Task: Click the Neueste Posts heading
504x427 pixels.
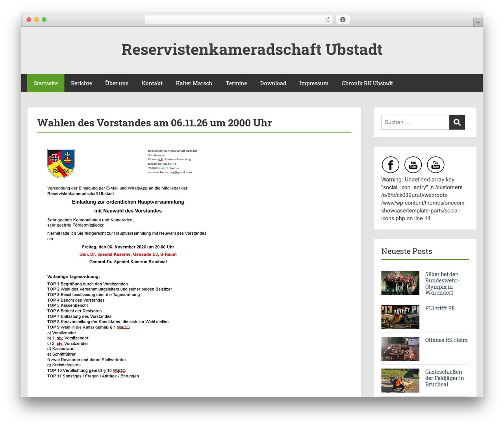Action: coord(407,251)
